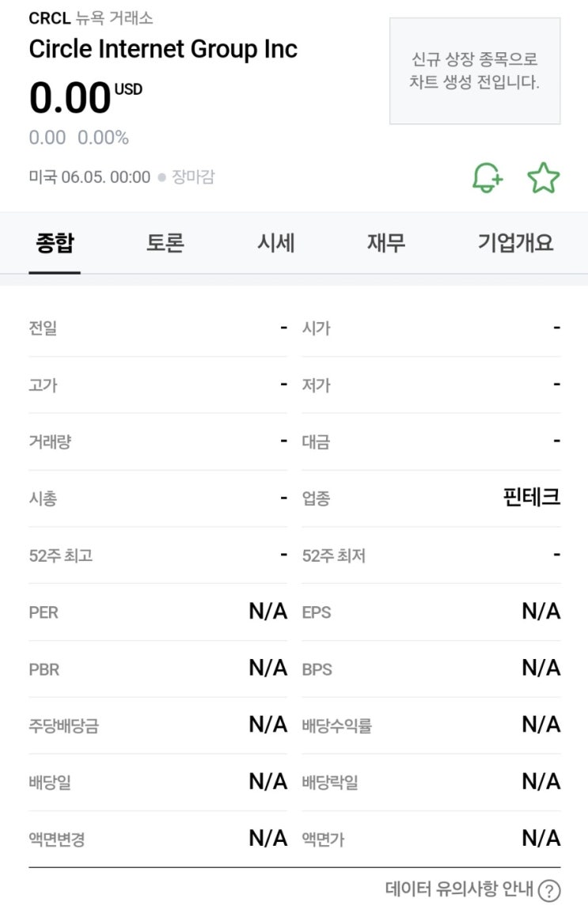Click the 장마감 market status
Viewport: 588px width, 917px height.
coord(193,177)
